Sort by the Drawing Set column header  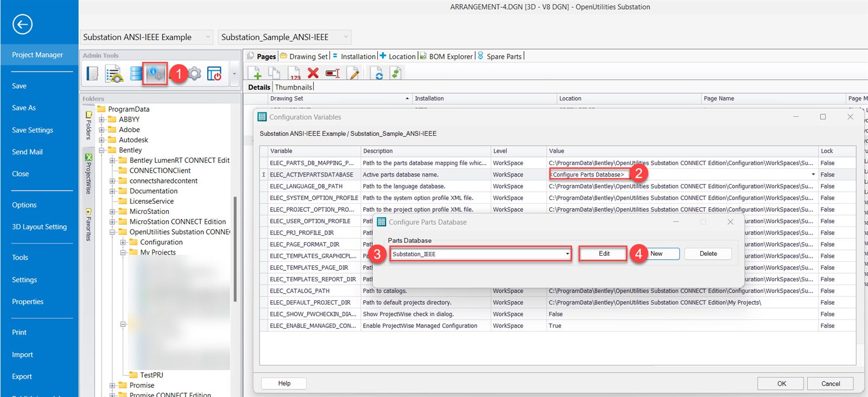point(340,98)
